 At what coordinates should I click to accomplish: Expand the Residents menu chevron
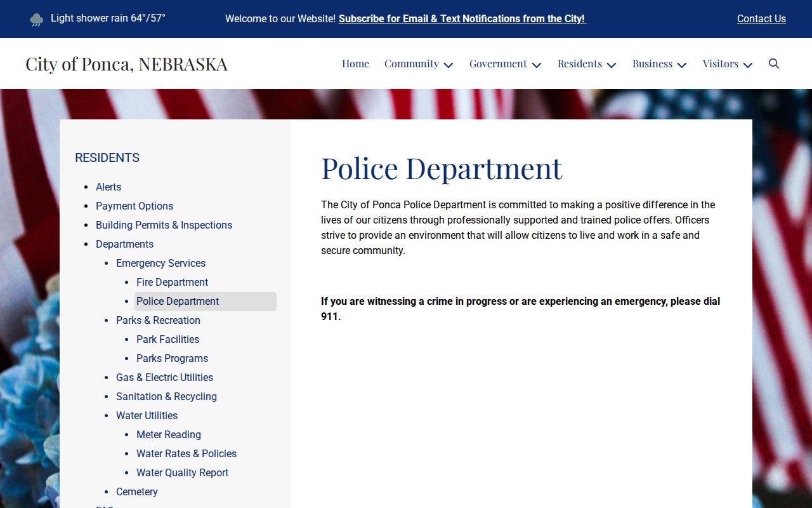coord(612,65)
